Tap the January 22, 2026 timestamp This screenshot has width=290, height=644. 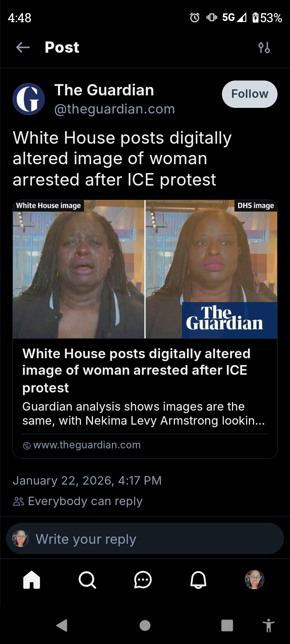tap(87, 481)
